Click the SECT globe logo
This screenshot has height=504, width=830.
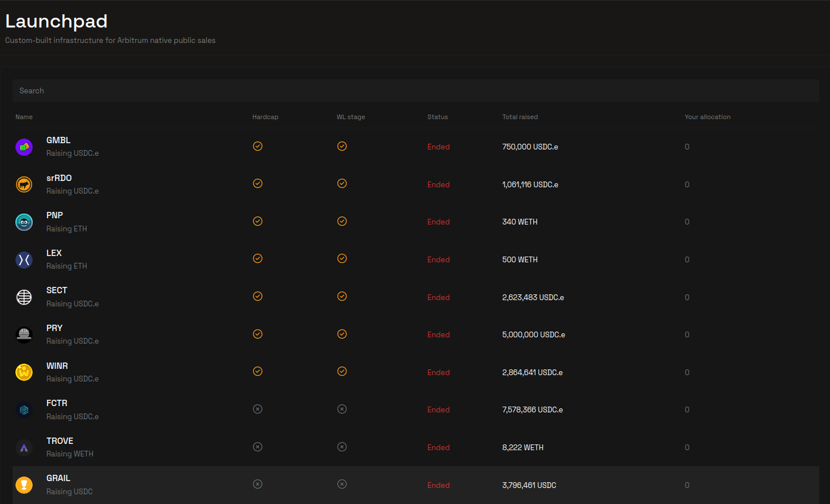(24, 297)
